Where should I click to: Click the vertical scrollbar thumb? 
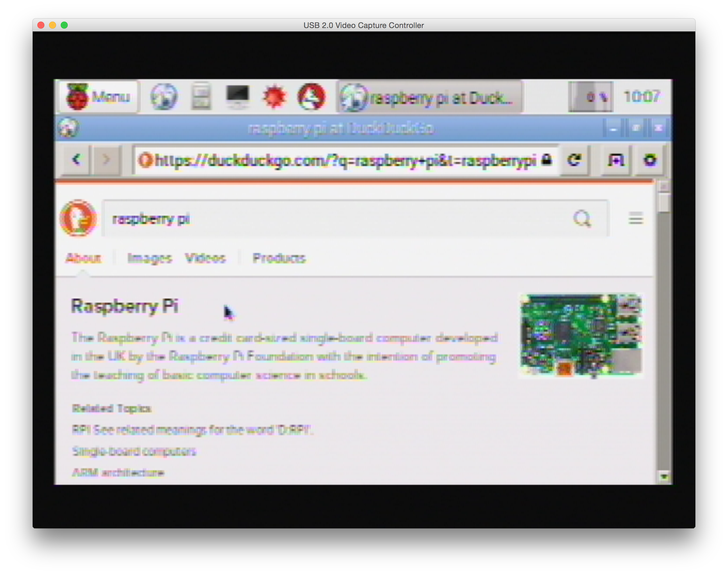[x=664, y=203]
